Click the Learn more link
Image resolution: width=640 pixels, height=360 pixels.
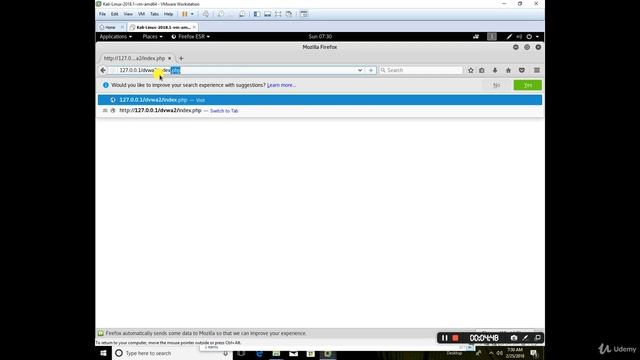click(281, 85)
